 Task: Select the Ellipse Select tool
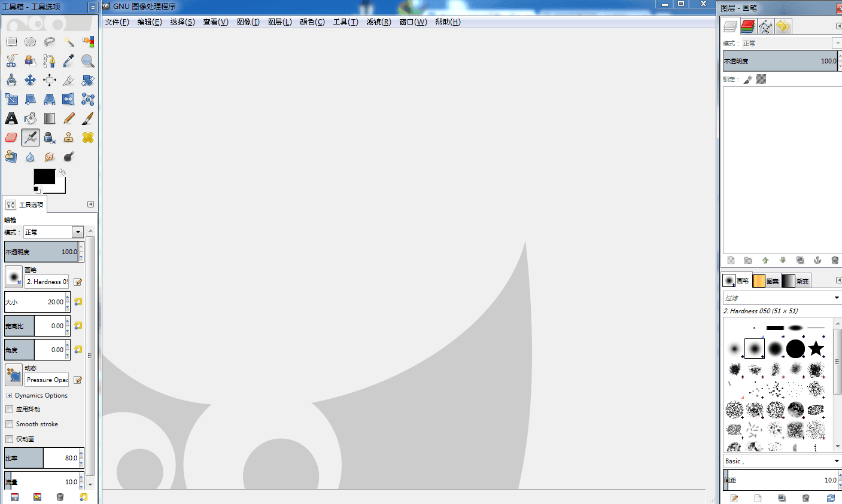[31, 42]
